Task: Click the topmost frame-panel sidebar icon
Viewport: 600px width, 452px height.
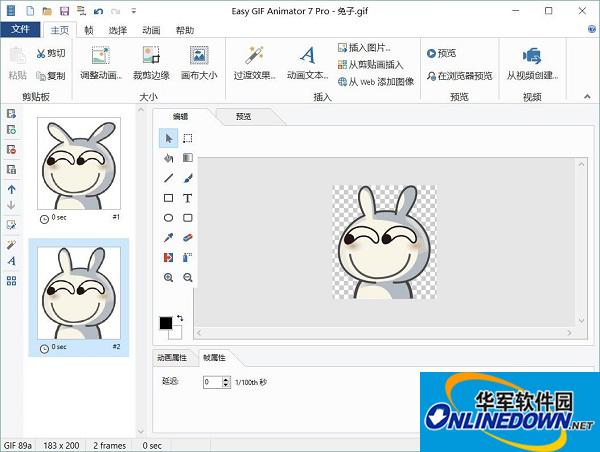Action: [11, 114]
